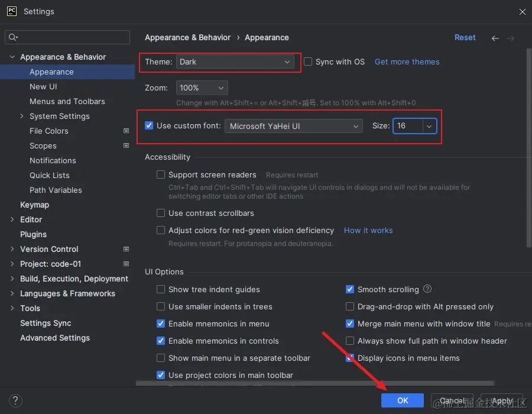Open the How it works link
Screen dimensions: 532x414
(x=368, y=230)
